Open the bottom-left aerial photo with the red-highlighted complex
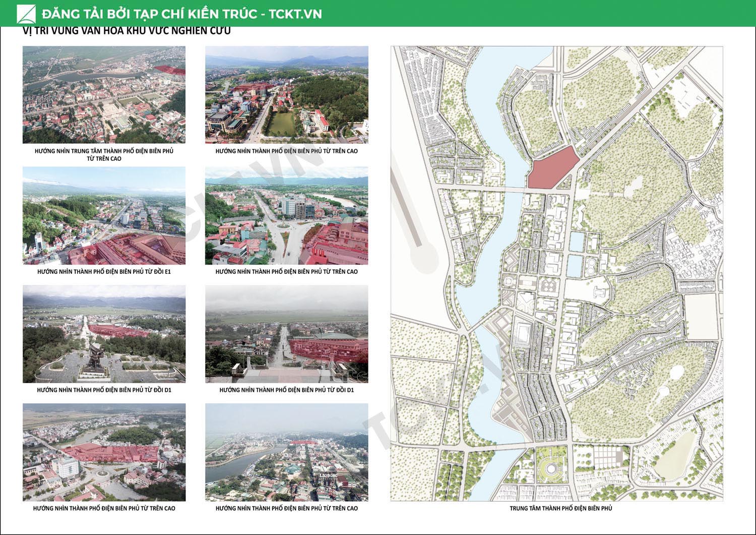The height and width of the screenshot is (535, 756). [x=104, y=452]
